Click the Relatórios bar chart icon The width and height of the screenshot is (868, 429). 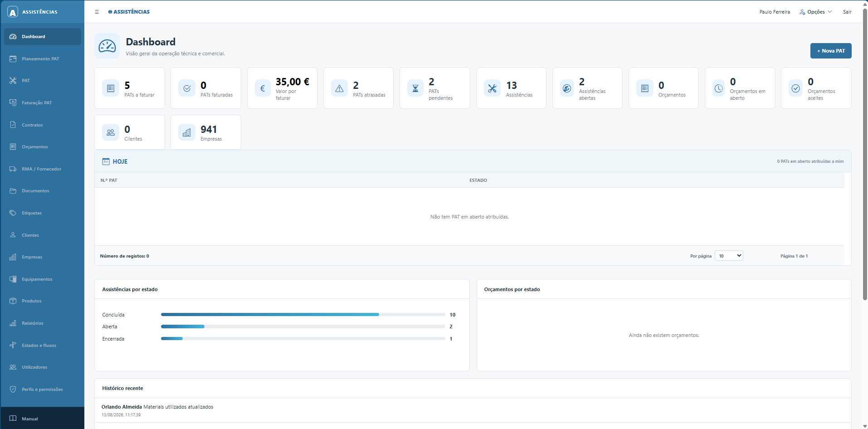(x=13, y=323)
